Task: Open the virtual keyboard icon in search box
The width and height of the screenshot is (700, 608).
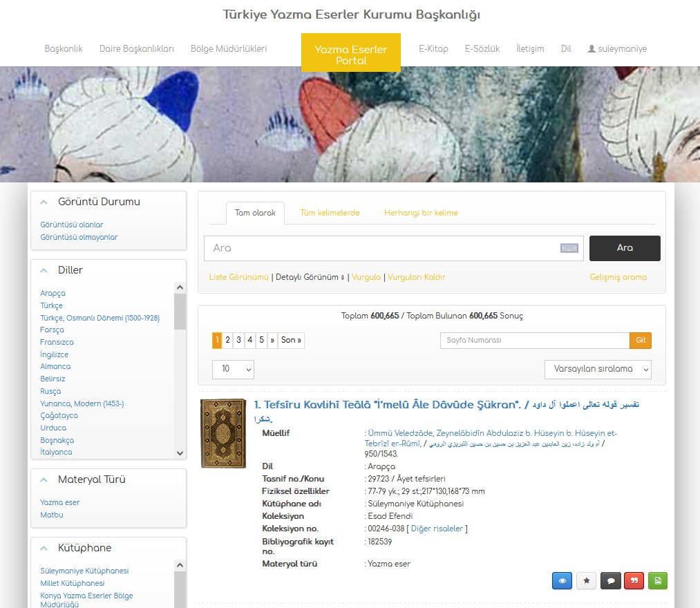Action: [x=569, y=248]
